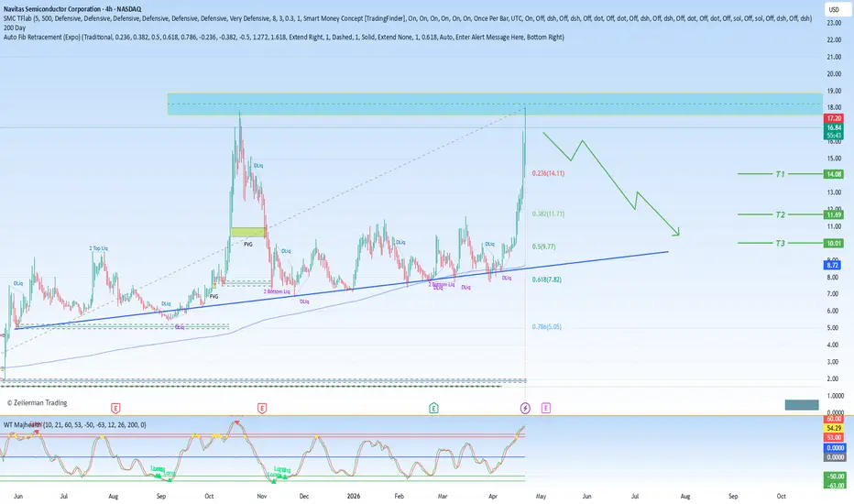
Task: Click the 10.01 T3 price label
Action: (834, 244)
